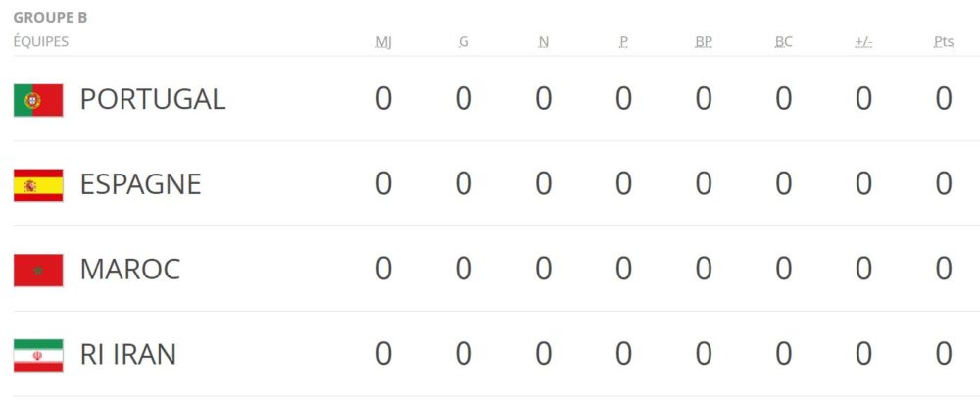Image resolution: width=980 pixels, height=400 pixels.
Task: Click the G column header
Action: (464, 42)
